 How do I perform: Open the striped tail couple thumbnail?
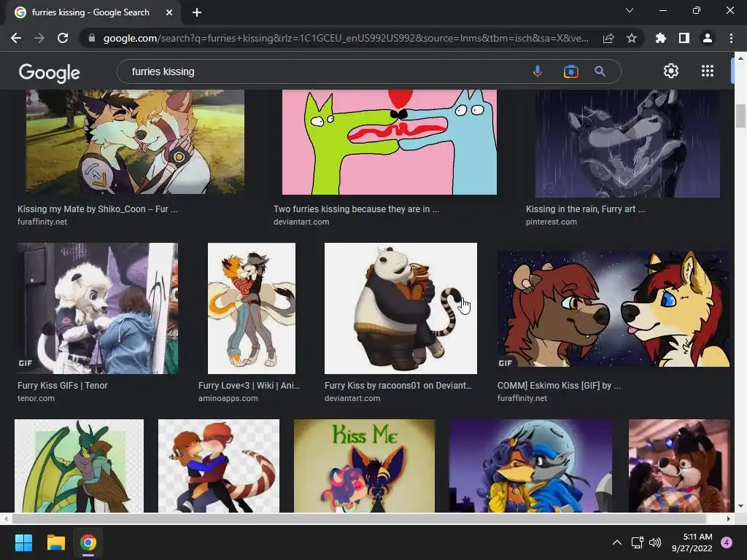click(x=219, y=466)
